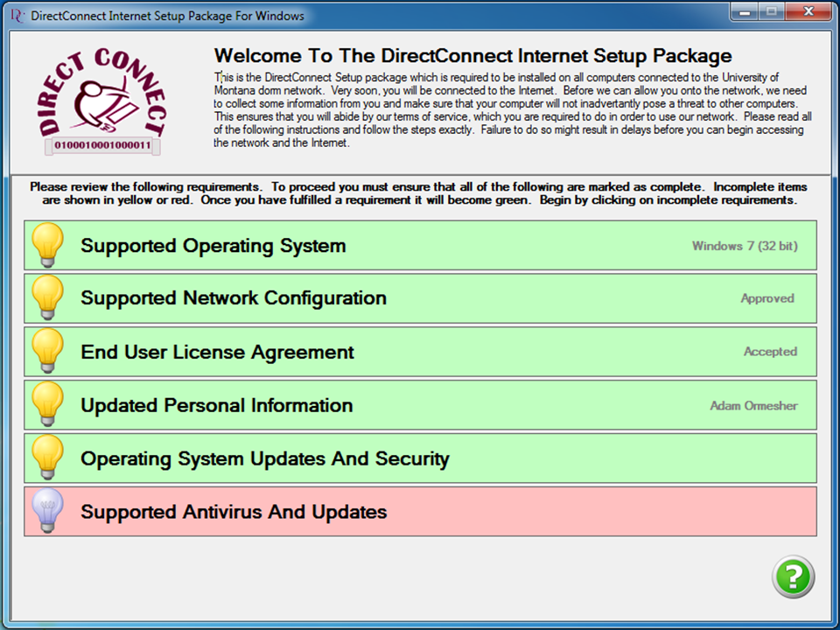Viewport: 840px width, 630px height.
Task: Click the 'Windows 7 (32 bit)' status text
Action: (x=745, y=246)
